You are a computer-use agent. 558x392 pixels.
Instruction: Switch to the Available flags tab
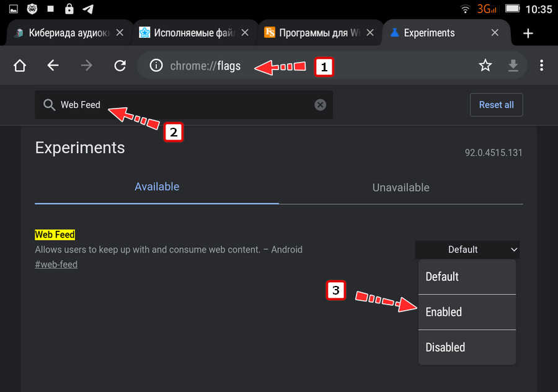coord(157,187)
